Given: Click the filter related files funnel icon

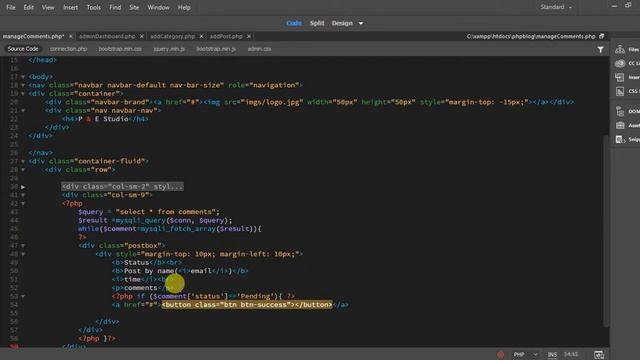Looking at the screenshot, I should [x=600, y=49].
